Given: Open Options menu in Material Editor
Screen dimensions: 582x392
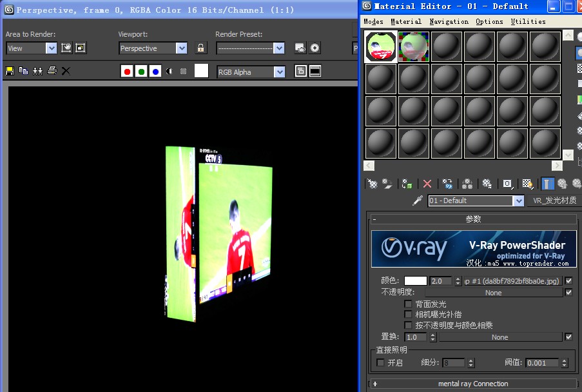Looking at the screenshot, I should [x=489, y=21].
